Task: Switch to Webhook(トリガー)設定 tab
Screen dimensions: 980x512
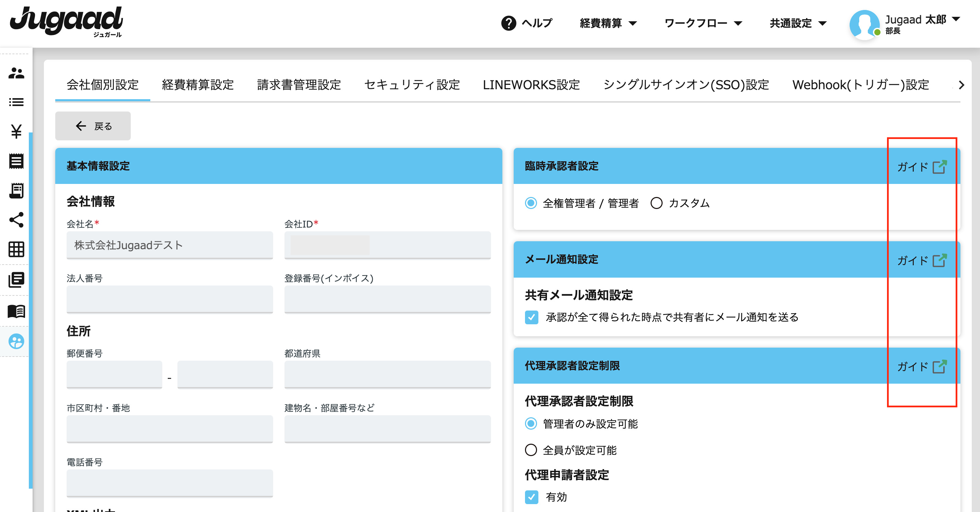Action: pos(861,85)
